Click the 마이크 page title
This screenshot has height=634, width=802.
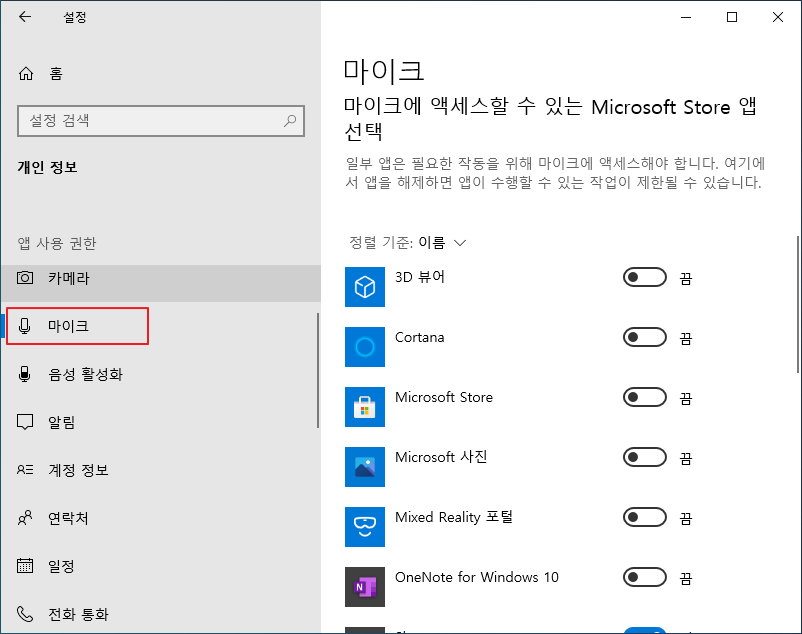384,71
